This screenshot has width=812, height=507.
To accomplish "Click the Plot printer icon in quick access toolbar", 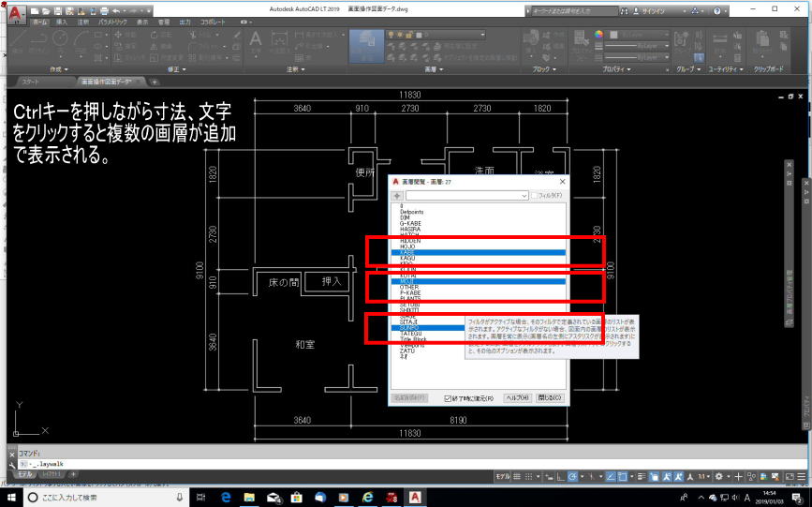I will point(104,10).
